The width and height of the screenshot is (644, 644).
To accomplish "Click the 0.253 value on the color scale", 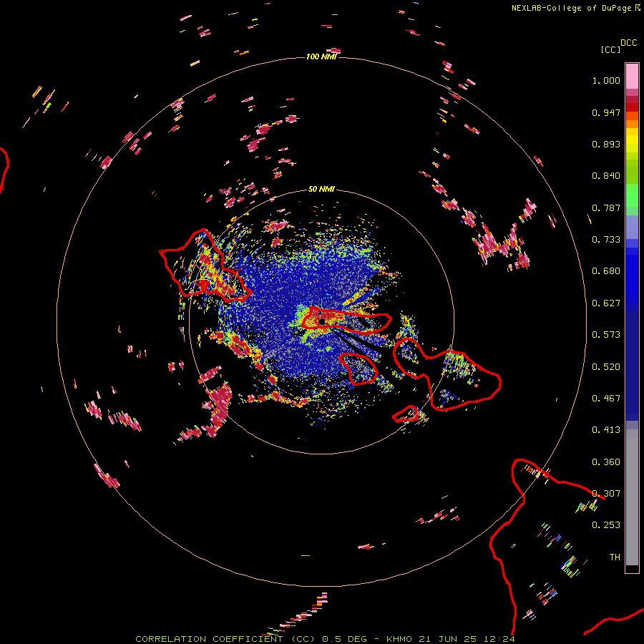I will [606, 525].
